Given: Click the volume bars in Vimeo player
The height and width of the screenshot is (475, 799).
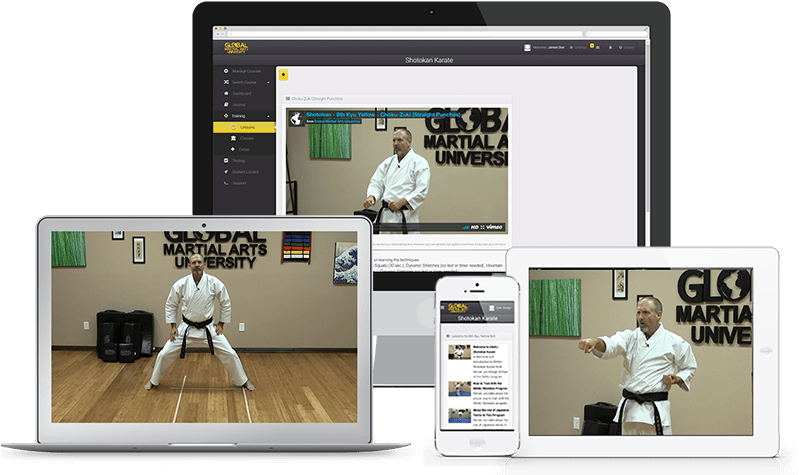Looking at the screenshot, I should (465, 227).
